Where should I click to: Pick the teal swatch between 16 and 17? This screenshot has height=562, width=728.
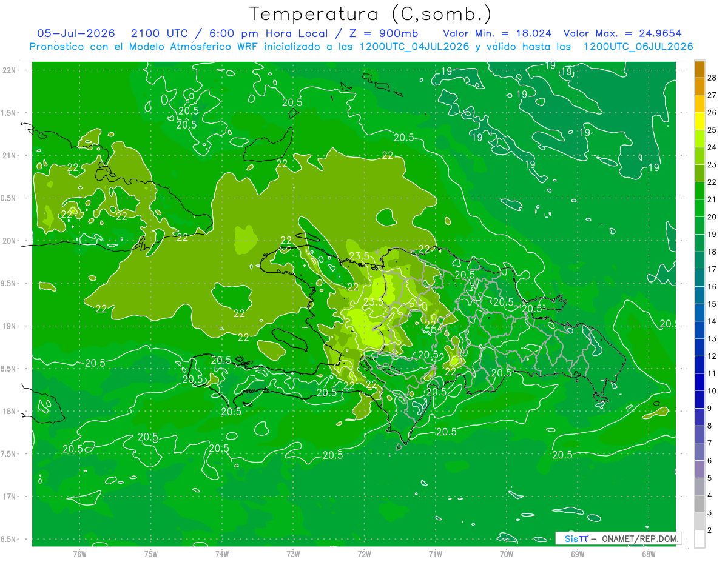[x=699, y=278]
